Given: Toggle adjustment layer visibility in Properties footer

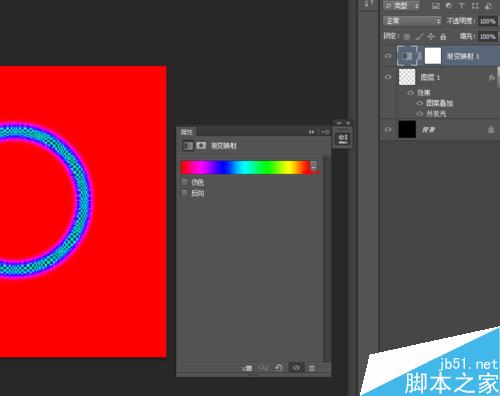Looking at the screenshot, I should pos(296,368).
